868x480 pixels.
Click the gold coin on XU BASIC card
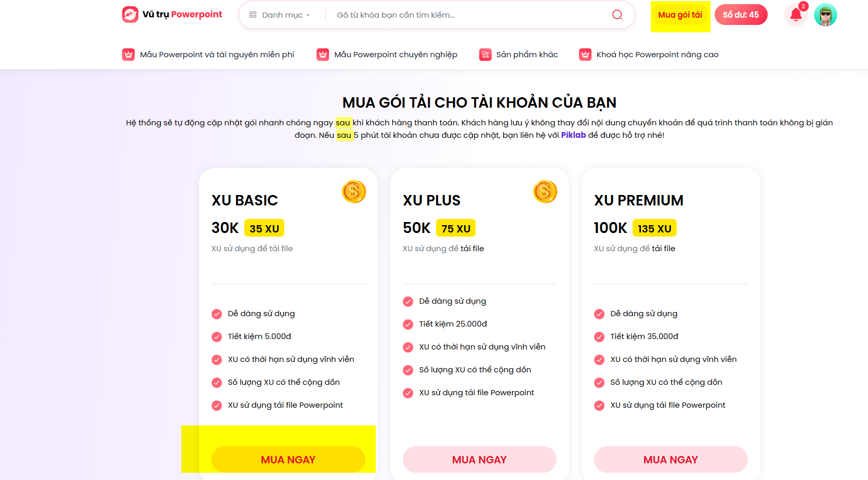click(354, 191)
